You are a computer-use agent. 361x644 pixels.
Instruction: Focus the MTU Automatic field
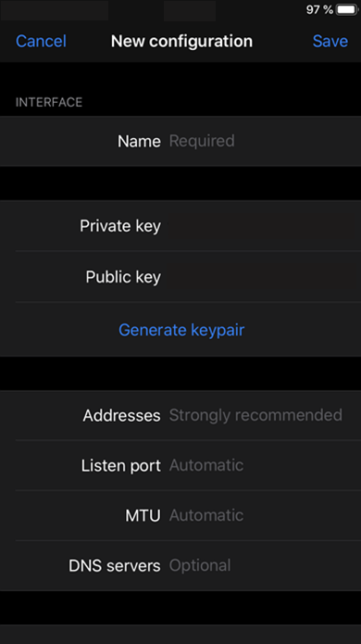263,515
